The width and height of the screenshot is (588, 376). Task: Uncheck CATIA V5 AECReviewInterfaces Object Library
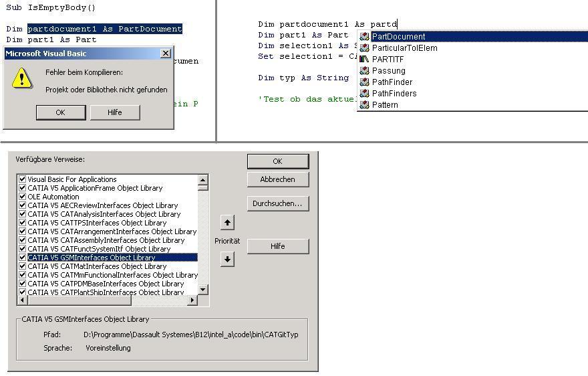[23, 205]
